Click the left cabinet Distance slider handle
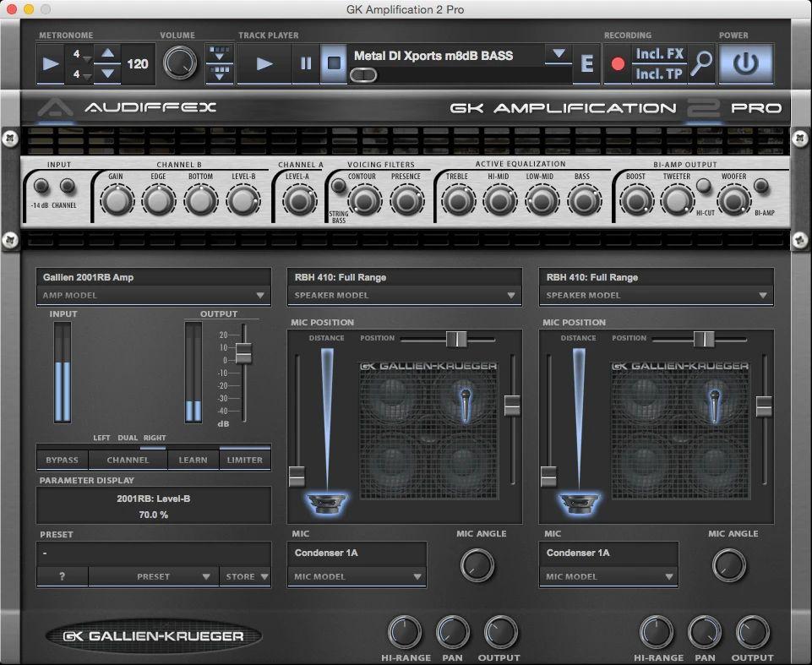Viewport: 812px width, 665px height. 297,477
